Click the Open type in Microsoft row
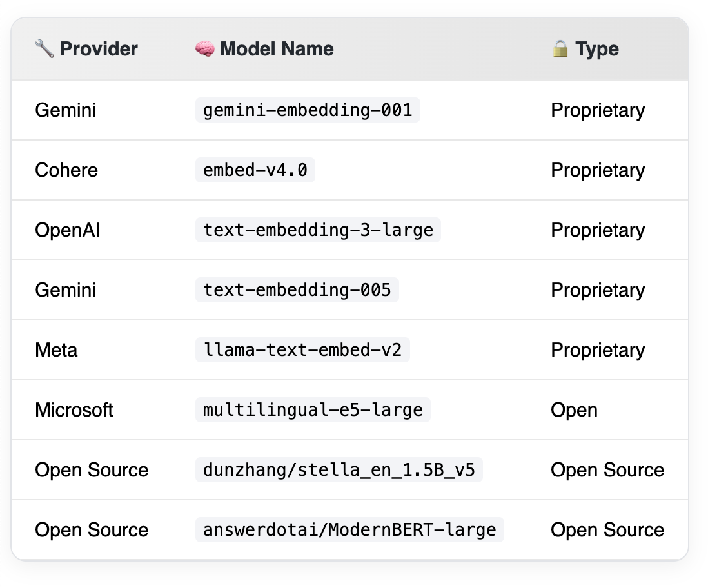Image resolution: width=708 pixels, height=588 pixels. tap(574, 410)
